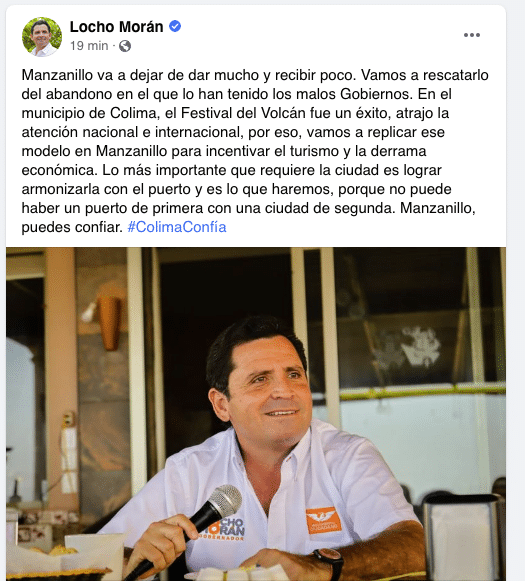Screen dimensions: 525x581
Task: Follow the #ColimaConfía hashtag
Action: pyautogui.click(x=177, y=227)
